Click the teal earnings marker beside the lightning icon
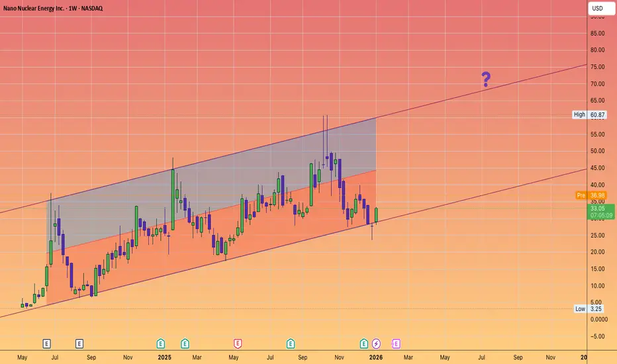This screenshot has width=617, height=364. click(364, 343)
